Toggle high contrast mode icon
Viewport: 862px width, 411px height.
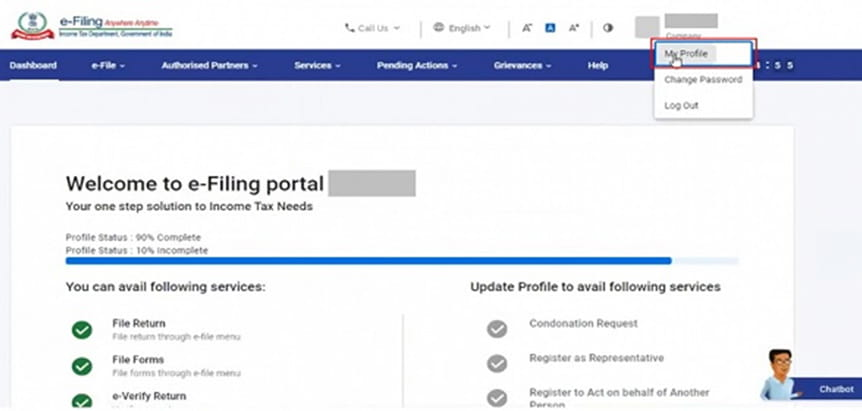click(607, 27)
